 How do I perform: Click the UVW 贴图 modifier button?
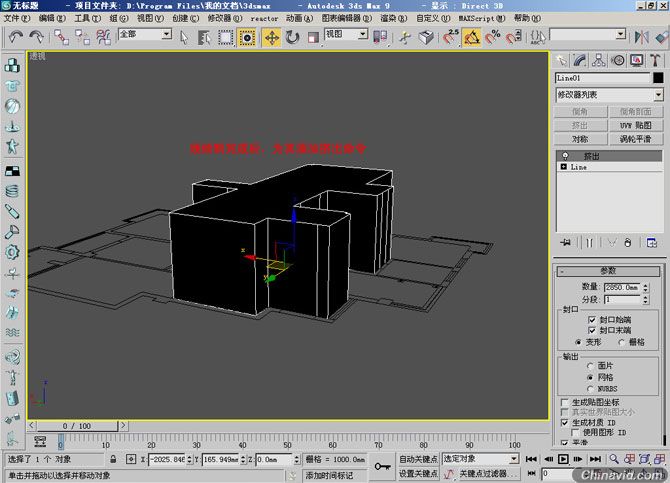point(635,125)
